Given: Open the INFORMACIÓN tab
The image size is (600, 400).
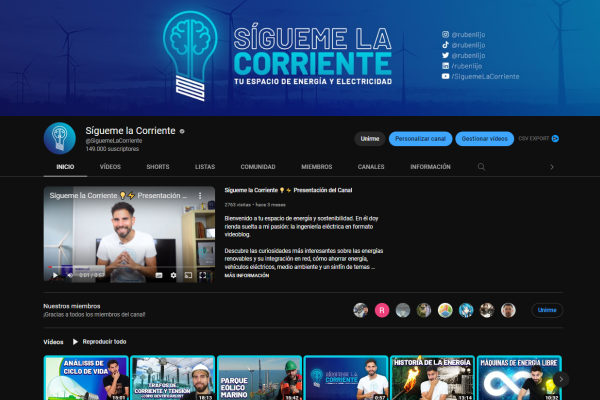Looking at the screenshot, I should 430,167.
